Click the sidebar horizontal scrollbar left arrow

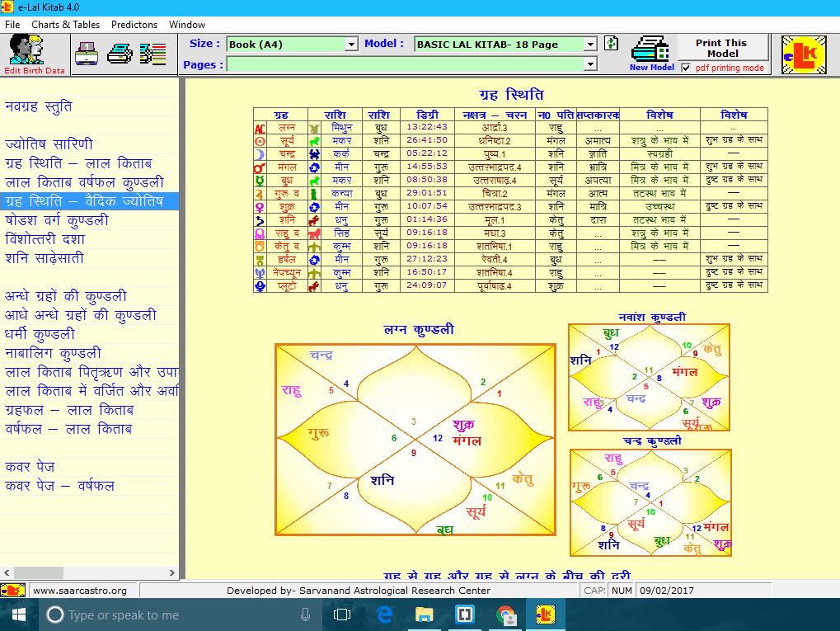(x=7, y=572)
